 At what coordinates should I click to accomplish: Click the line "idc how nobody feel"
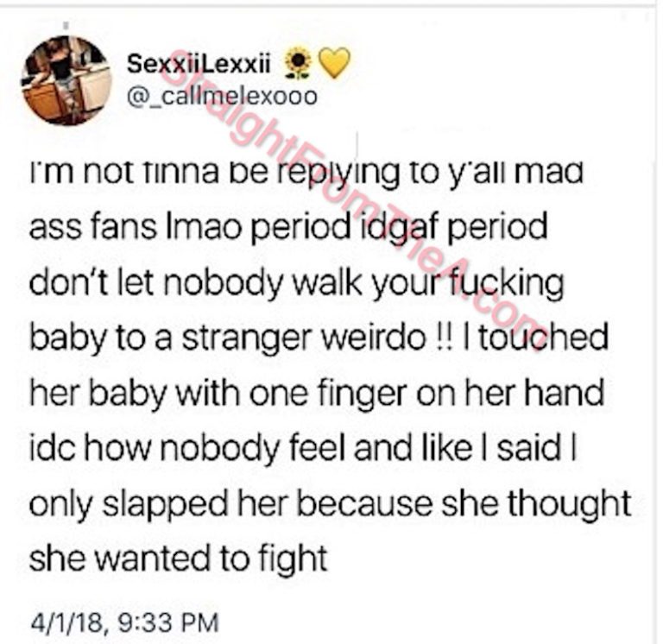[x=303, y=449]
